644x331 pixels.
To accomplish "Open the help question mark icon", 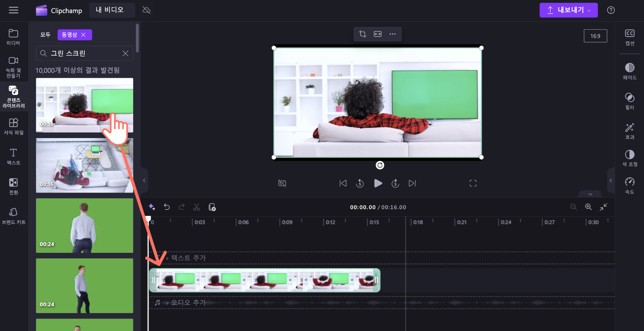I will (x=611, y=10).
